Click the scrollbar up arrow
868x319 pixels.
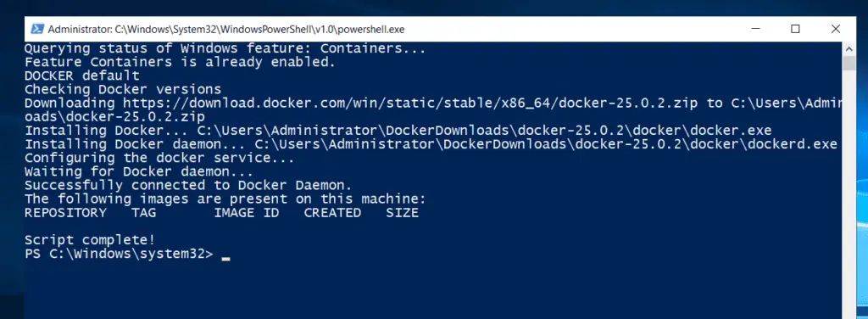coord(849,48)
